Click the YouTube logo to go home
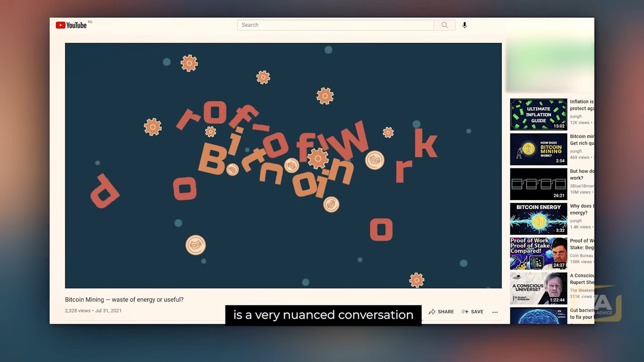 71,25
